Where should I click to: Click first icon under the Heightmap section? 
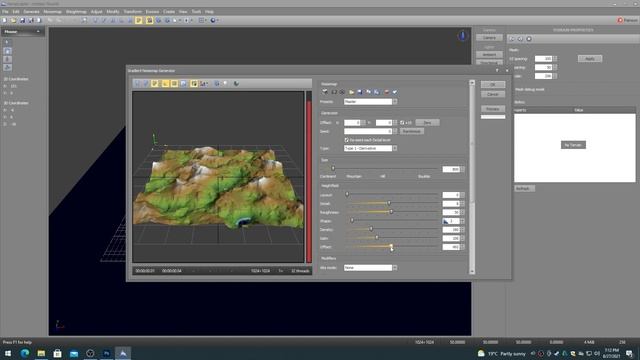tap(325, 92)
